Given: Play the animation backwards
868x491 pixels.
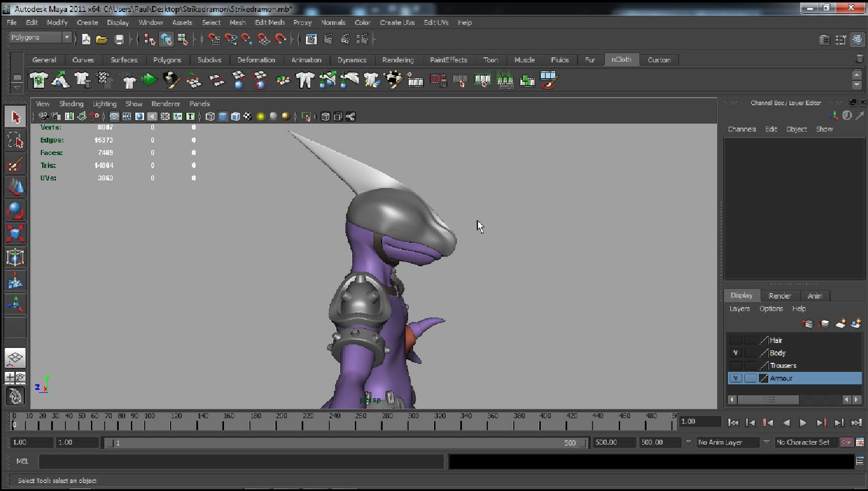Looking at the screenshot, I should coord(786,423).
